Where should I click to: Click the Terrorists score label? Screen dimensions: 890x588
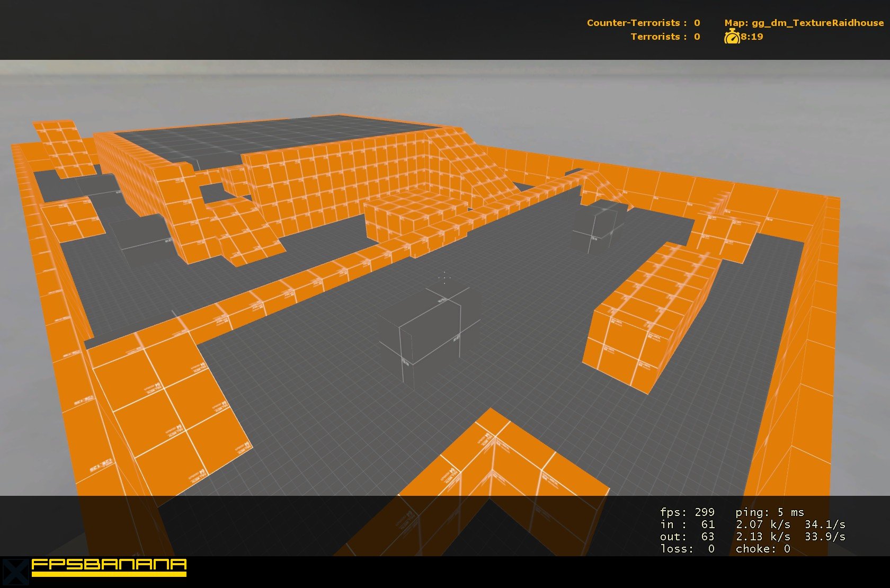coord(665,37)
